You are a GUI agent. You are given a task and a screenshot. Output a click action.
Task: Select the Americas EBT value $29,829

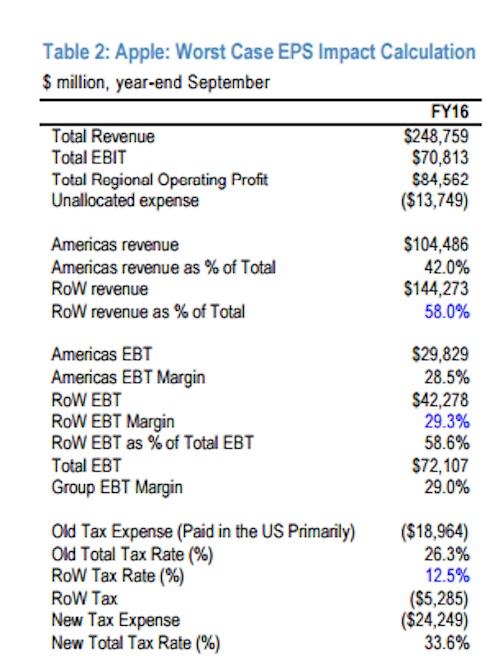pyautogui.click(x=440, y=354)
